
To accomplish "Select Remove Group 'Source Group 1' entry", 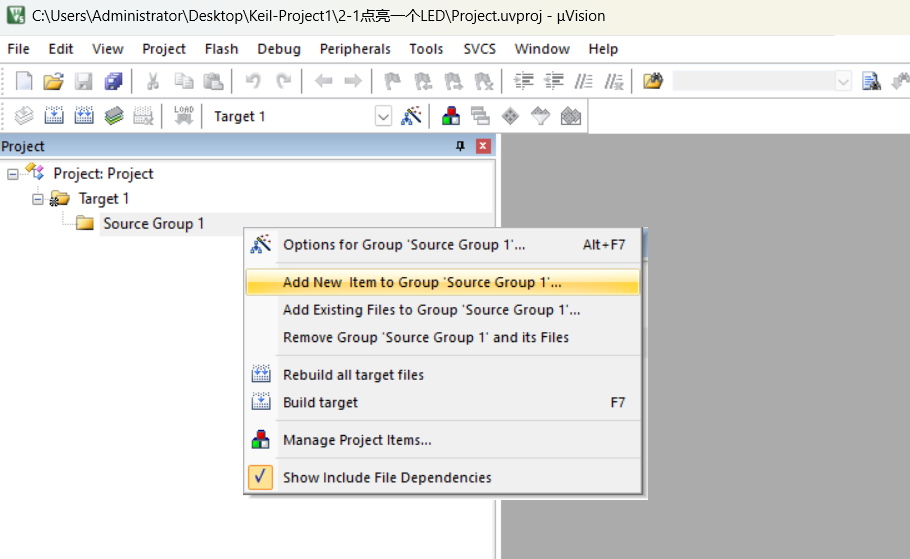I will tap(426, 337).
